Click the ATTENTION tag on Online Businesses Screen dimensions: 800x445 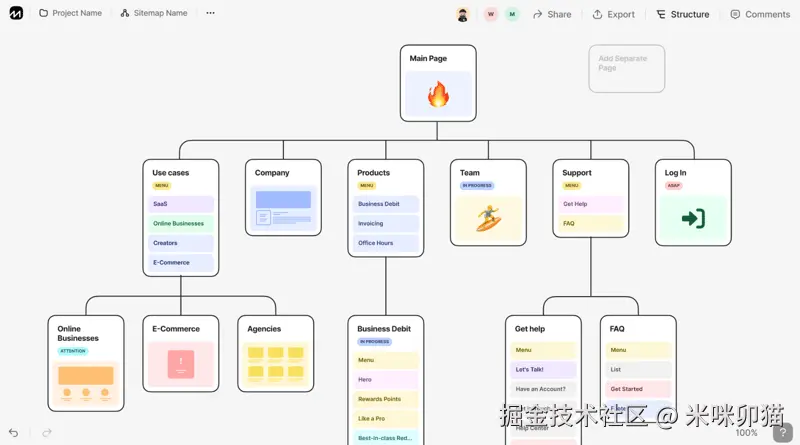[73, 351]
